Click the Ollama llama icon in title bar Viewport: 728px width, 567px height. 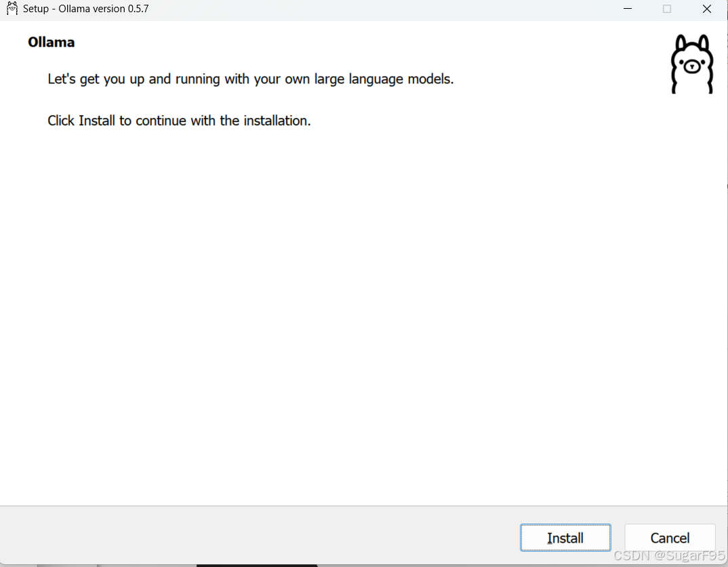coord(12,9)
